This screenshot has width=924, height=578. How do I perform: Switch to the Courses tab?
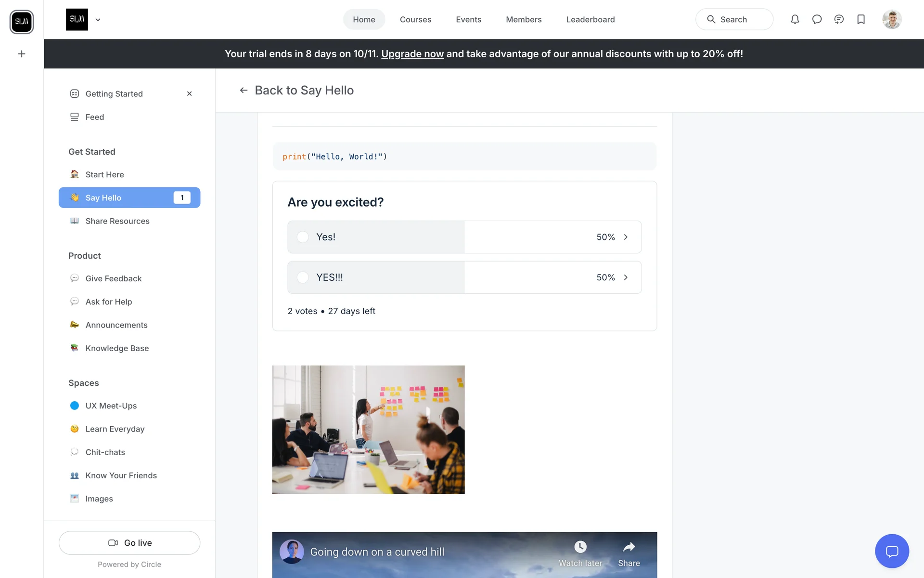pos(415,20)
